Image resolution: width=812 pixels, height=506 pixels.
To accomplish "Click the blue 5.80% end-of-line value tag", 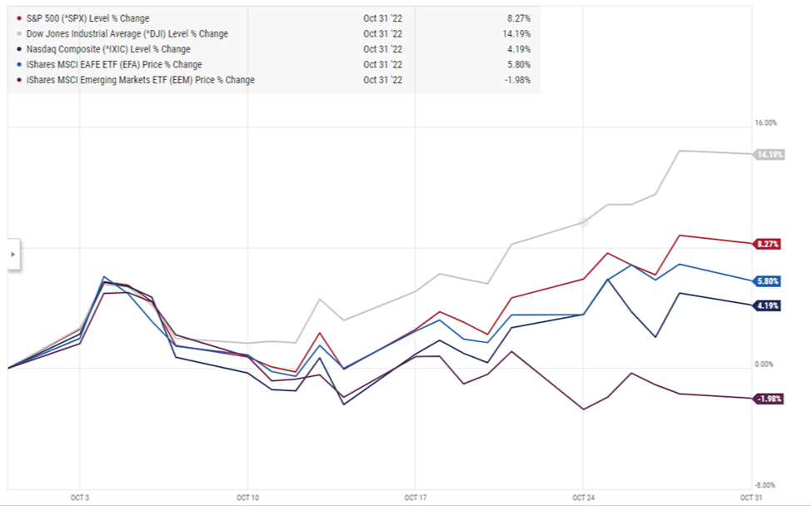I will [767, 281].
